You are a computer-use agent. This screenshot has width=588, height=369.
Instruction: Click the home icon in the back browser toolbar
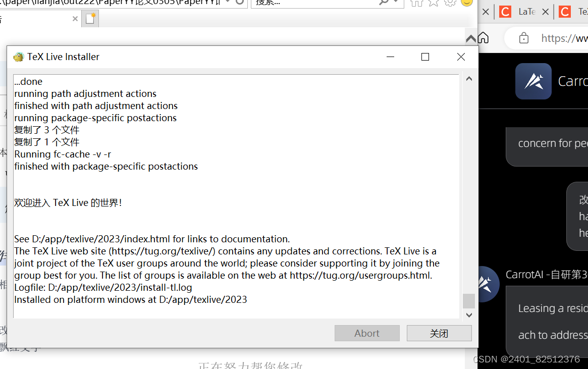tap(416, 3)
